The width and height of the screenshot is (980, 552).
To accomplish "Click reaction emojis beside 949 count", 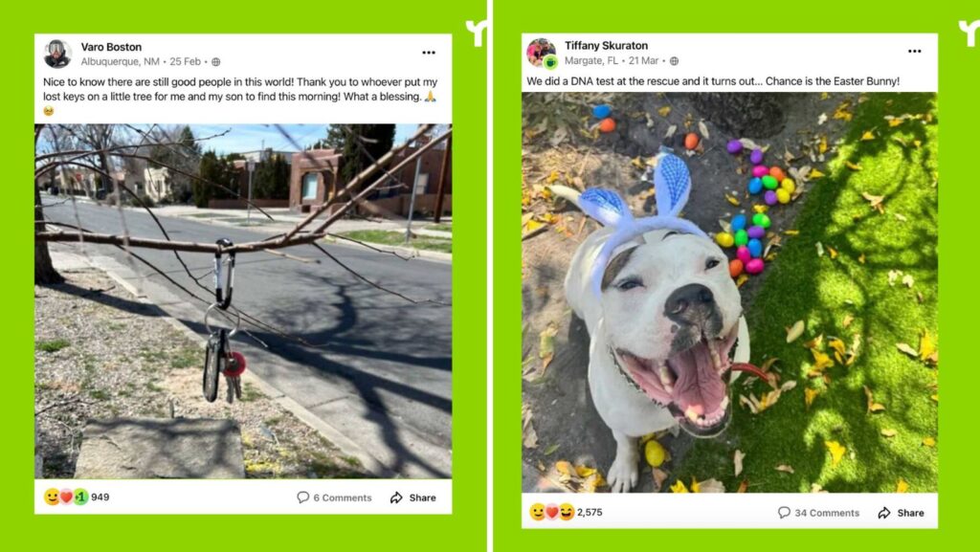I will click(66, 497).
